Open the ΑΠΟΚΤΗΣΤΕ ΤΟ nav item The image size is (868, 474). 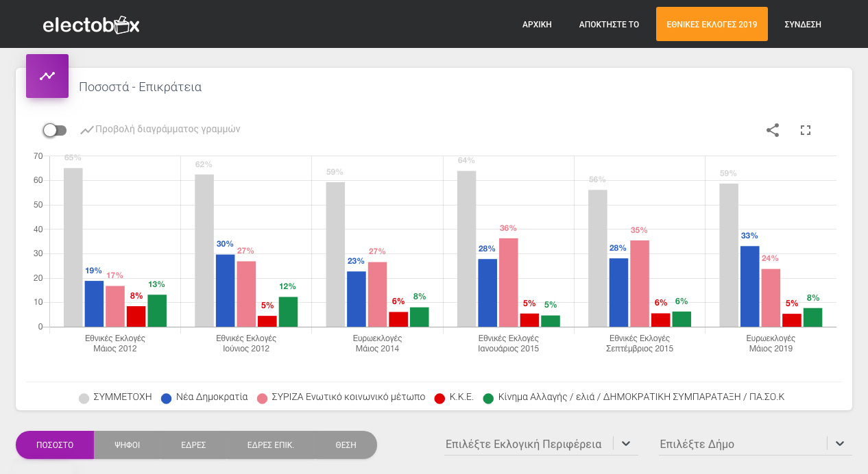[609, 25]
